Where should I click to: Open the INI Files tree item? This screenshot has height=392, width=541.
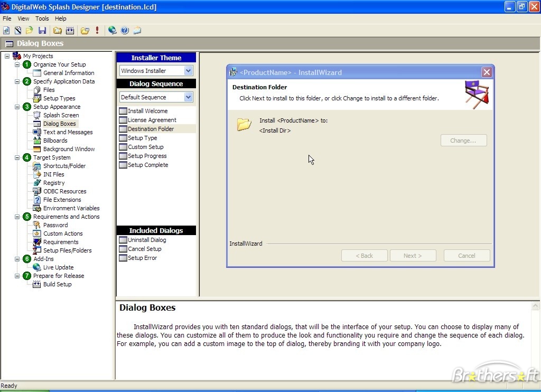coord(54,174)
